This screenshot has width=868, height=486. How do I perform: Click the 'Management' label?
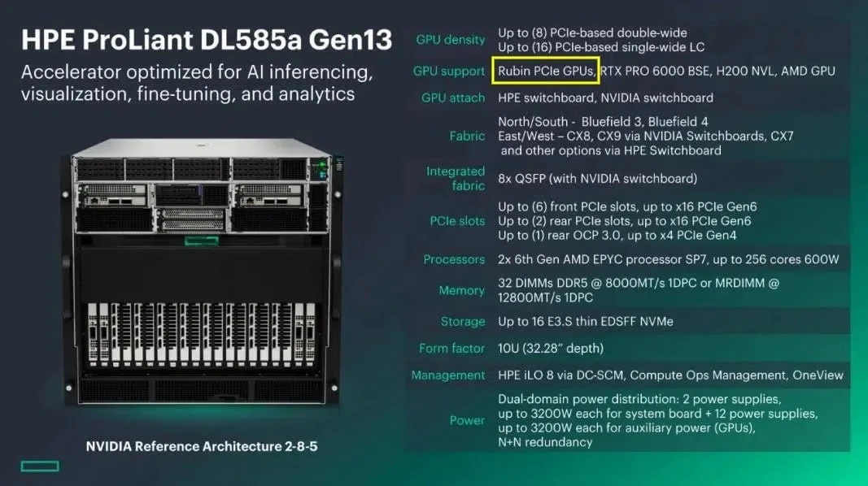coord(447,375)
